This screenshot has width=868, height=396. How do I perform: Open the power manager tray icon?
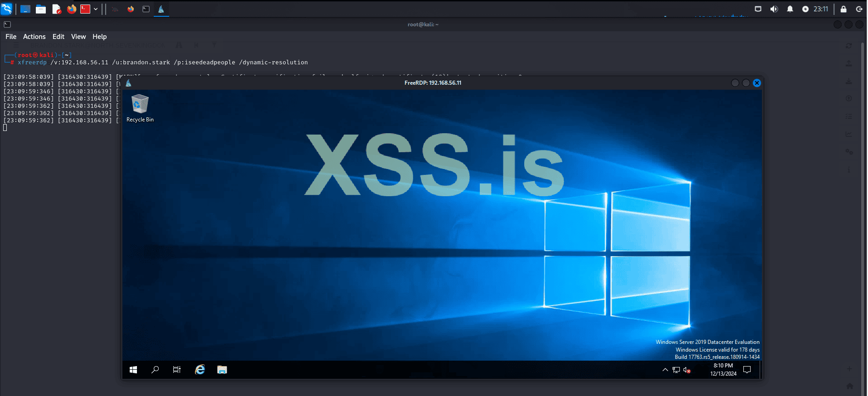coord(805,9)
